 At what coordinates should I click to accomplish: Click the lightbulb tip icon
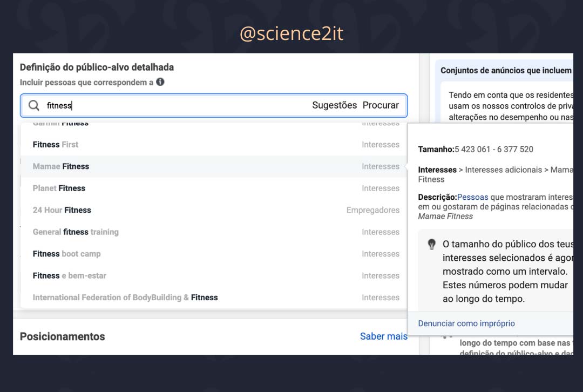[431, 245]
